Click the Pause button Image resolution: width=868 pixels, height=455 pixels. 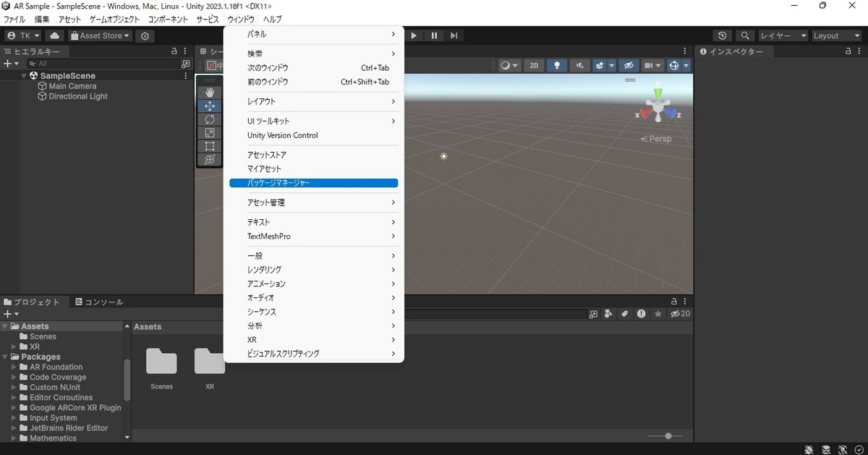[434, 35]
